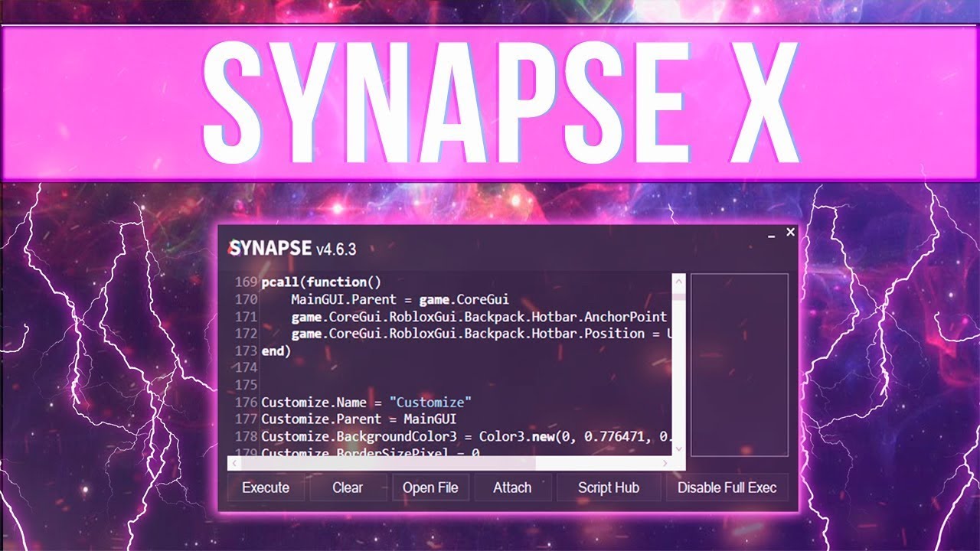The height and width of the screenshot is (551, 980).
Task: Click the vertical scrollbar up arrow
Action: click(678, 282)
